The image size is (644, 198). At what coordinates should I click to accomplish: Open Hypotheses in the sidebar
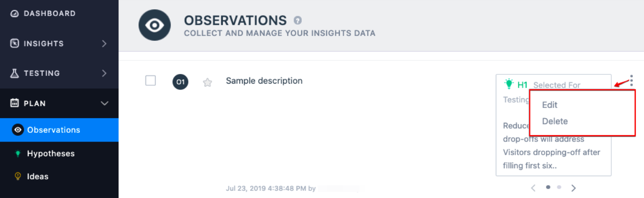click(51, 153)
